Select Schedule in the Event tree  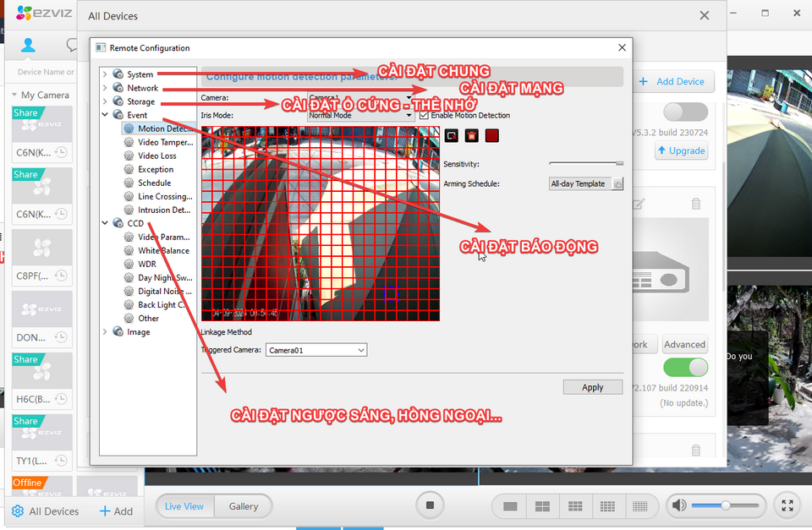coord(154,183)
